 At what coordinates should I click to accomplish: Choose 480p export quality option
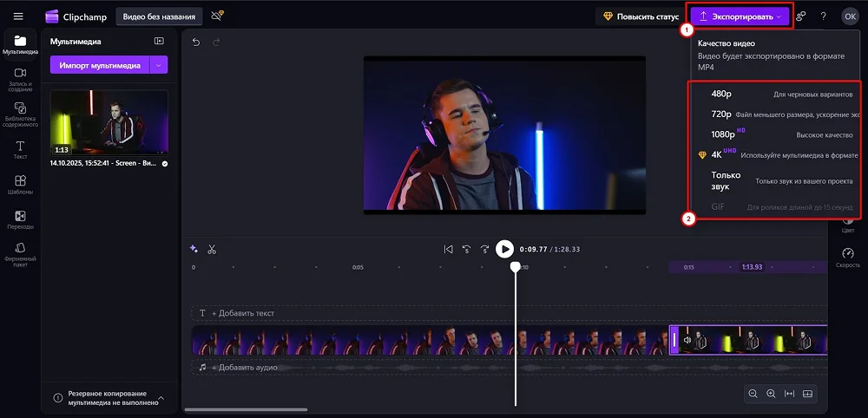tap(721, 94)
